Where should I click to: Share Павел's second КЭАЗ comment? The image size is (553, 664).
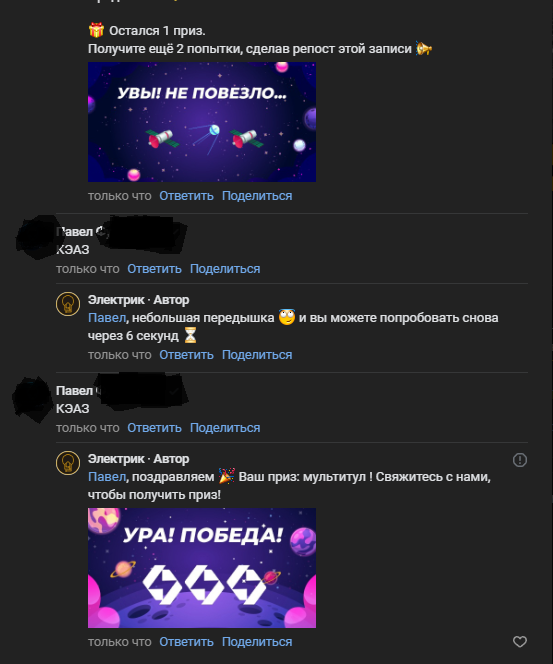pyautogui.click(x=225, y=428)
